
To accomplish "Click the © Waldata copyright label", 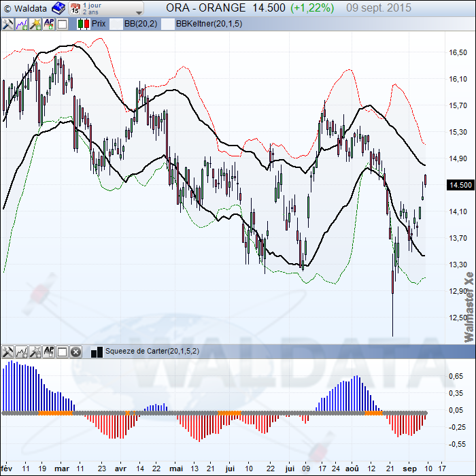I will tap(26, 8).
